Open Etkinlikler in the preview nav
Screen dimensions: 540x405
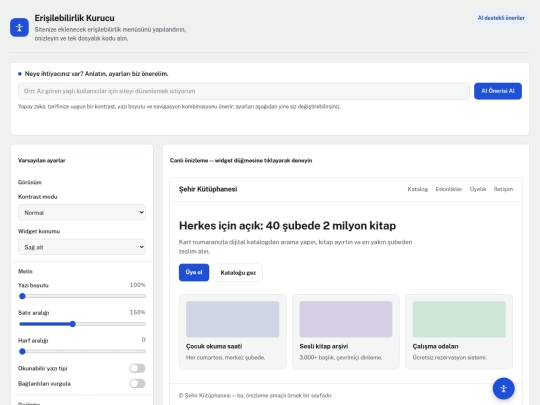[448, 189]
